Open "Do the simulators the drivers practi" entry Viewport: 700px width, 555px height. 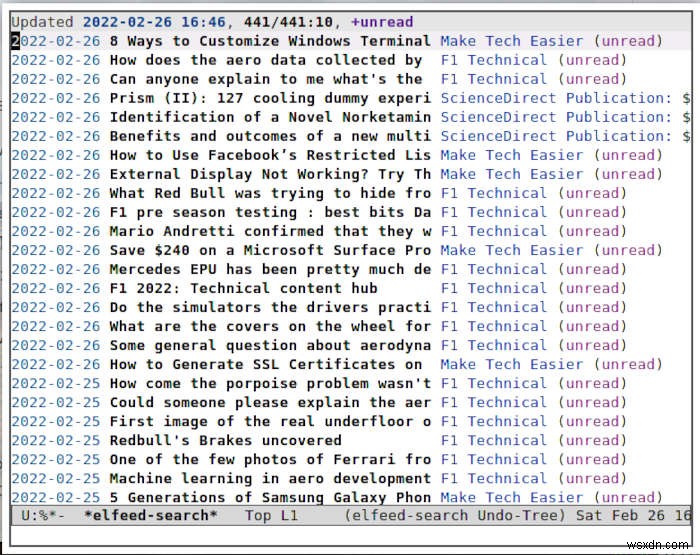tap(270, 308)
